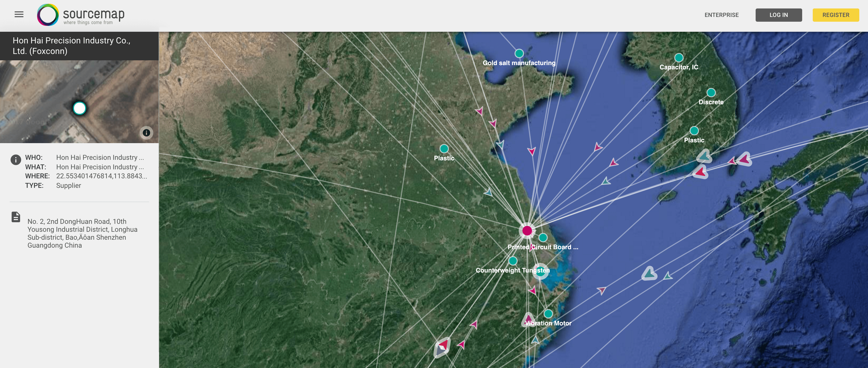Click the WHERE coordinates value
The image size is (868, 368).
(x=102, y=176)
